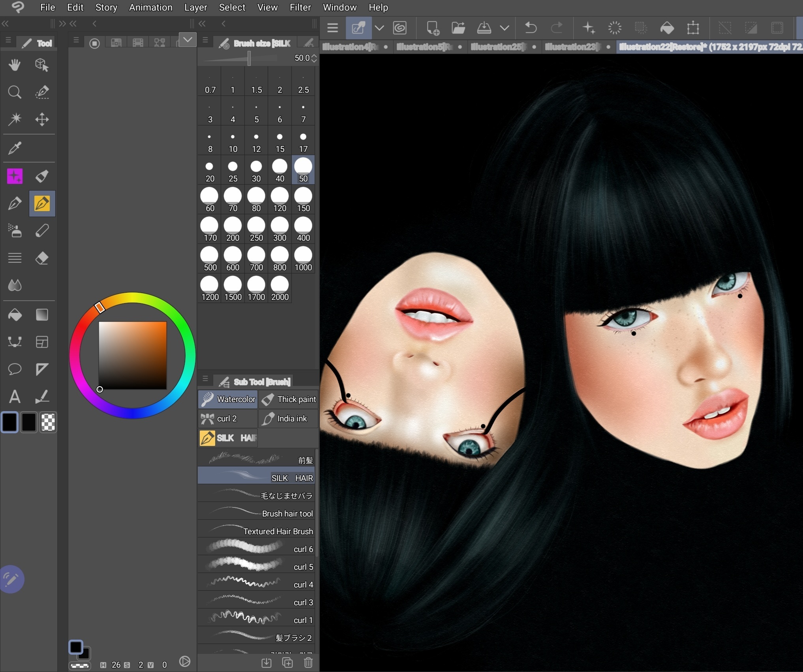Select the Text tool
Viewport: 803px width, 672px height.
click(x=15, y=396)
